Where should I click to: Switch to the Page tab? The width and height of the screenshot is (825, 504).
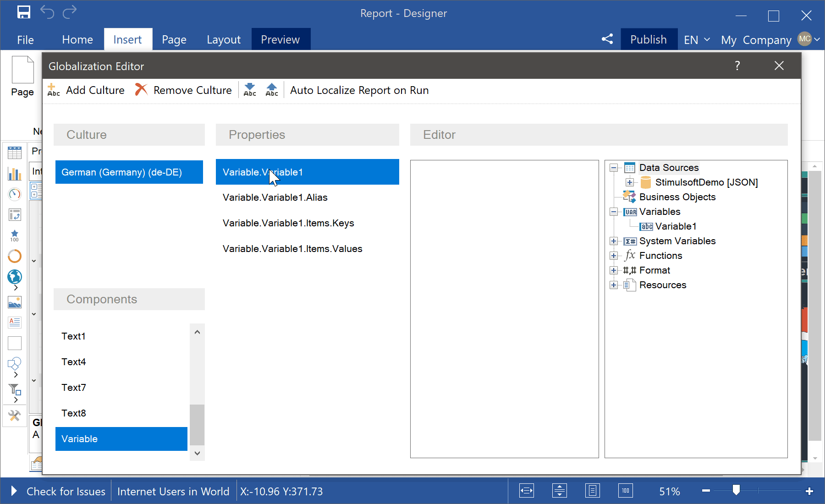pos(174,40)
